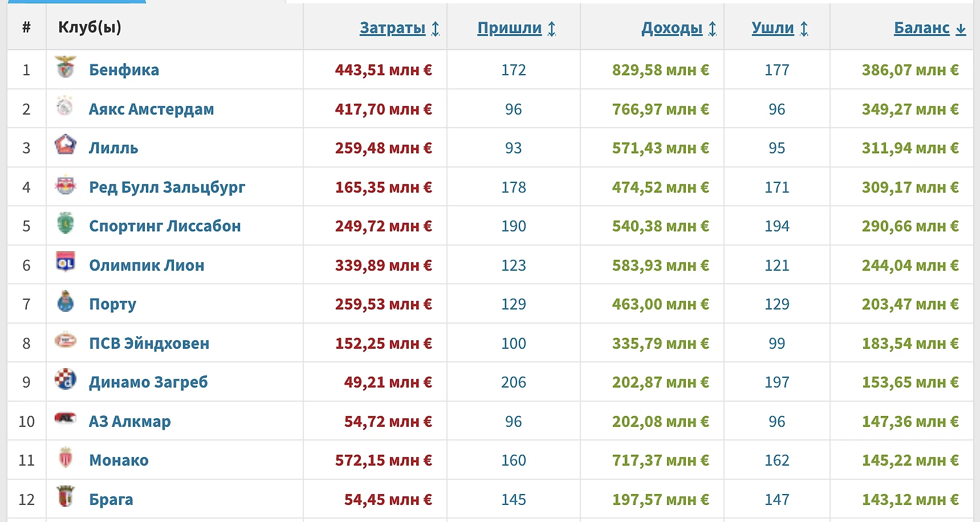
Task: Click the Dinamo Zagreb crest icon
Action: [66, 379]
